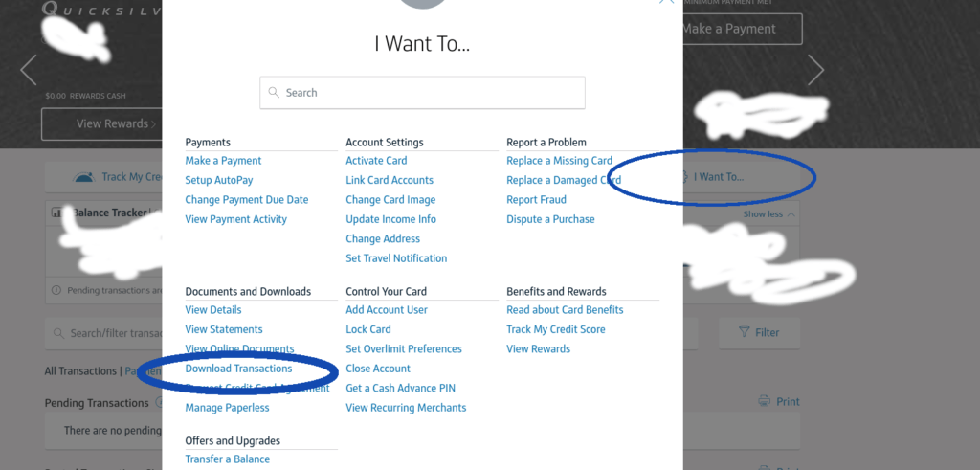
Task: Click the Print icon near Pending Transactions
Action: tap(764, 401)
